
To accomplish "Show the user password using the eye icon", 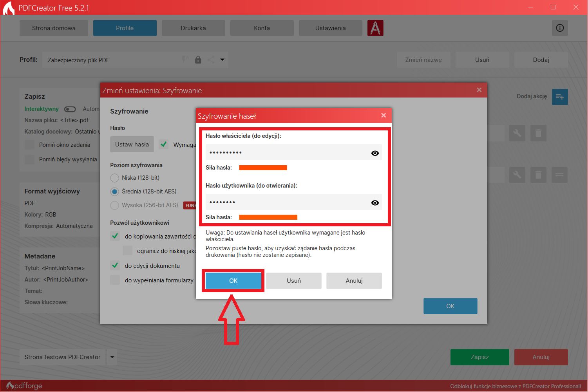I will 375,202.
